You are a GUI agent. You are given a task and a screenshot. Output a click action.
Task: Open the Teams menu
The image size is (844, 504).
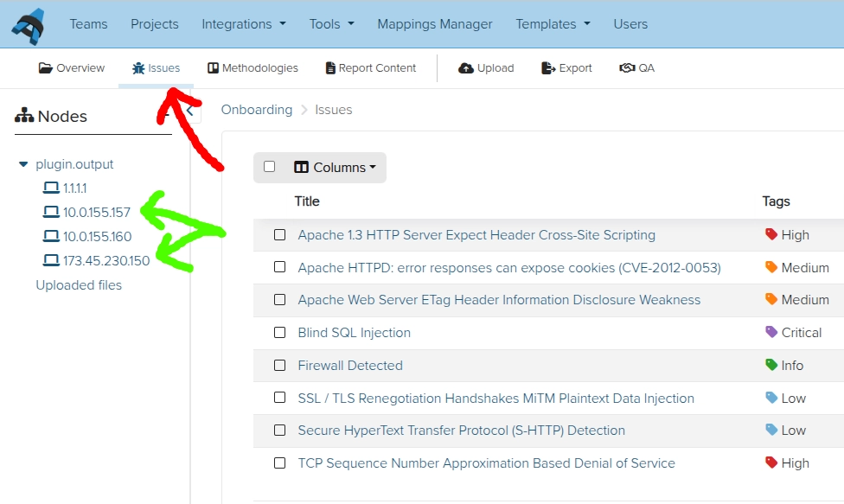point(88,24)
